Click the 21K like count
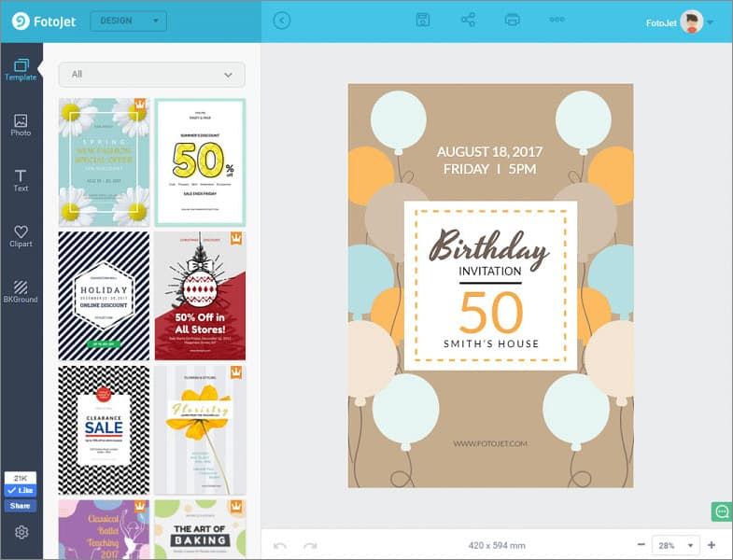733x560 pixels. pyautogui.click(x=21, y=478)
